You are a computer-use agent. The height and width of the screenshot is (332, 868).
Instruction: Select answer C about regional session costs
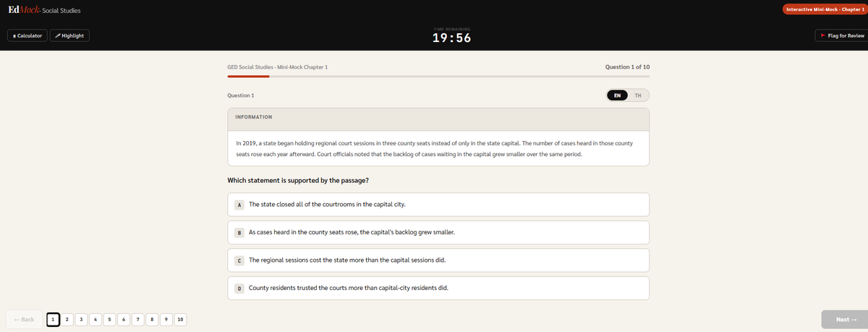(x=438, y=260)
